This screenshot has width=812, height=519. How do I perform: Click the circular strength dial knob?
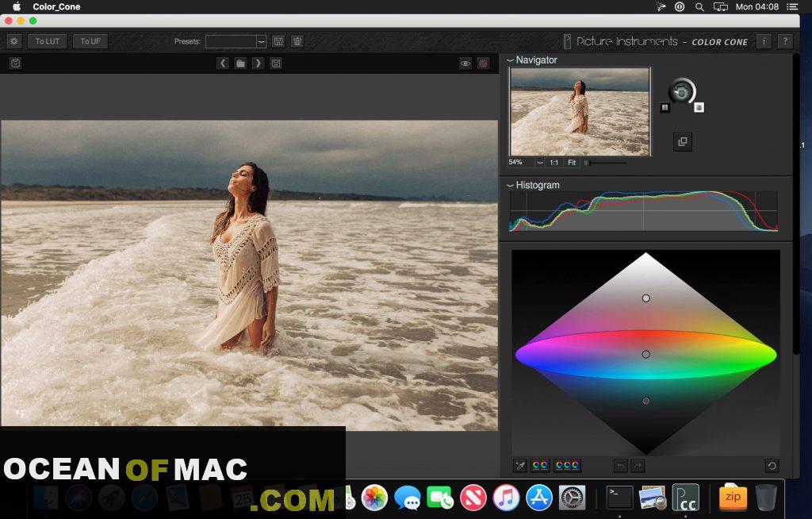(x=681, y=92)
